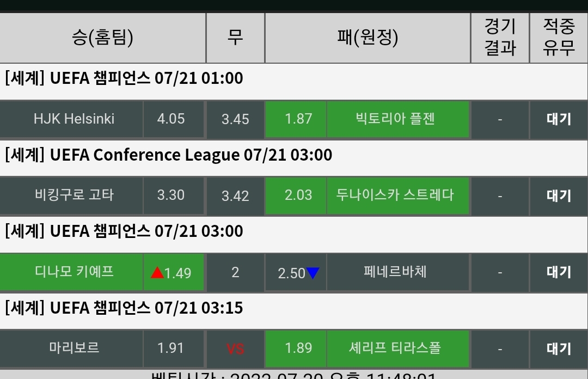Open UEFA Conference League 07/21 03:00 heading
Screen dimensions: 588x379
pos(169,155)
